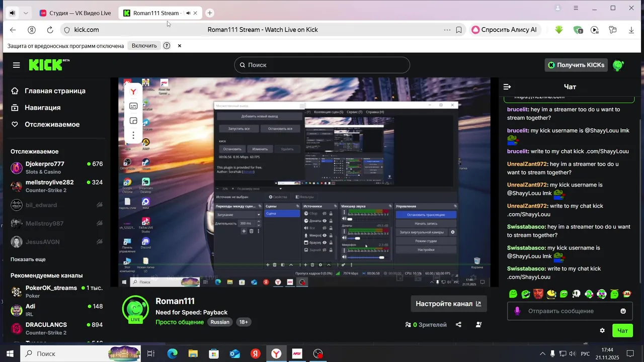644x362 pixels.
Task: Open browser downloads icon
Action: tap(631, 30)
